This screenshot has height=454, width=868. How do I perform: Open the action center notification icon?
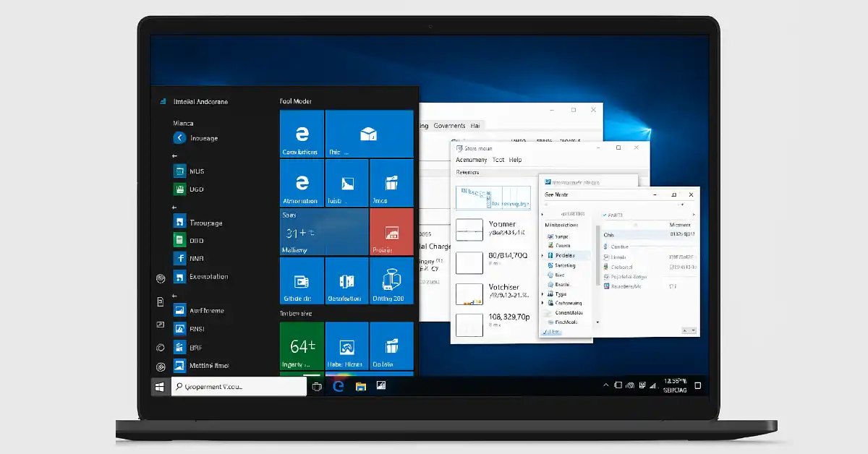click(697, 386)
